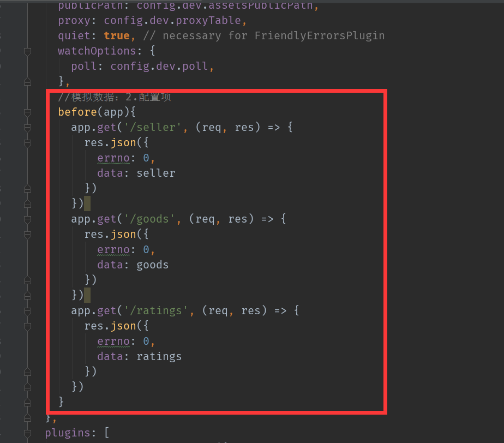The width and height of the screenshot is (504, 443).
Task: Fold the res.json block under '/goods'
Action: point(28,235)
